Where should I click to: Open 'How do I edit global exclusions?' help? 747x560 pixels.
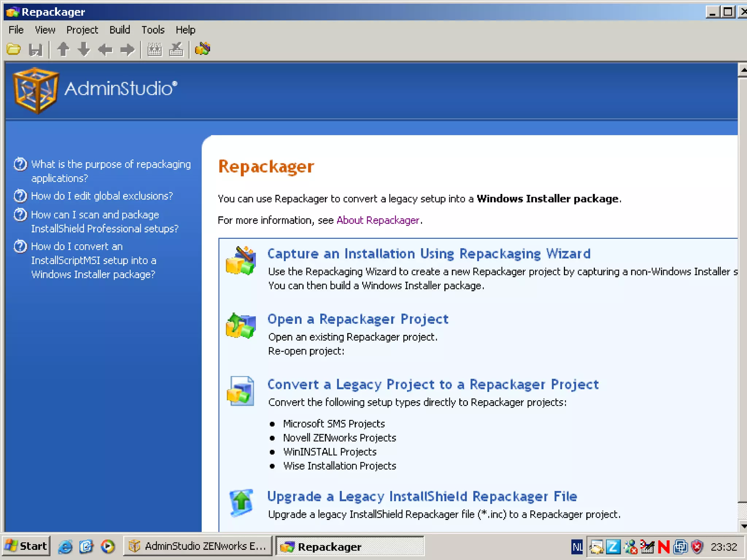coord(102,196)
